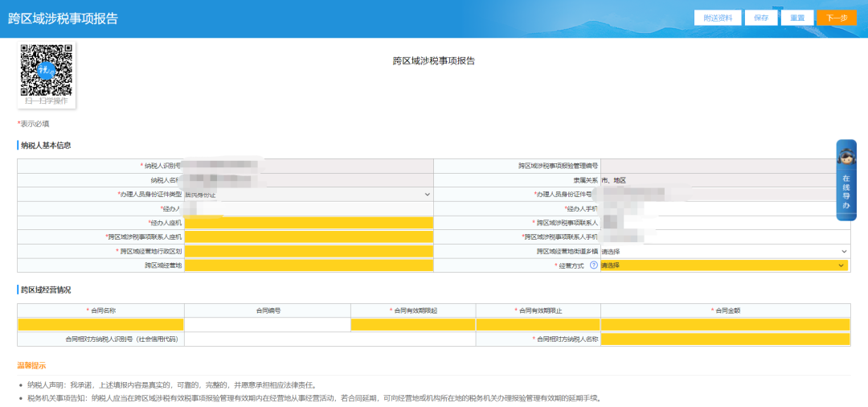Click the 隶属关系 value 市、地区

coord(613,180)
